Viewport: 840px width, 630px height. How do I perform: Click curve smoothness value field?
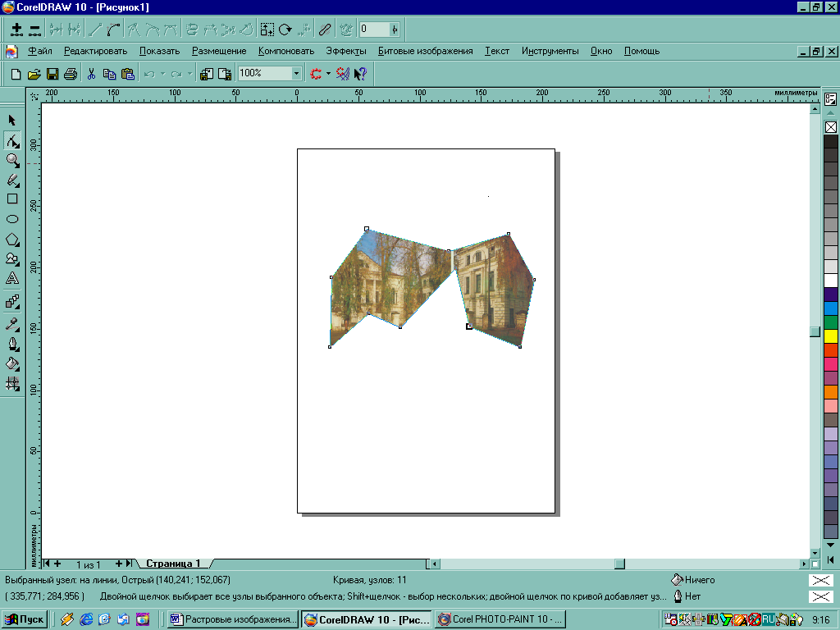point(374,29)
